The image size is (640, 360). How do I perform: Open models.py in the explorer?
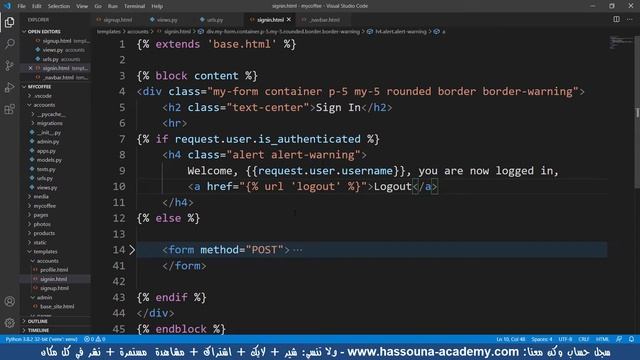[49, 160]
